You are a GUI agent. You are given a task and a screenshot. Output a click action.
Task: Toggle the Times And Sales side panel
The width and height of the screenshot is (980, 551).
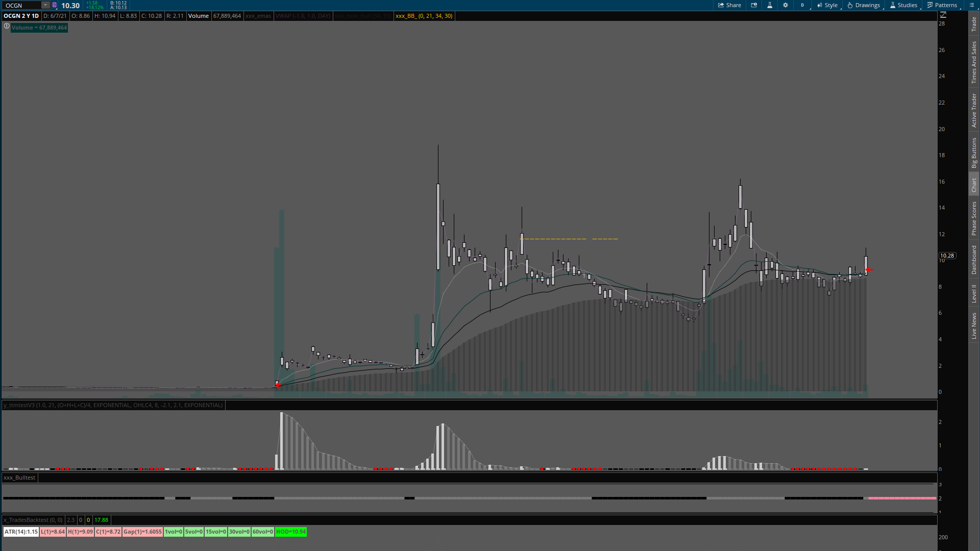click(974, 62)
